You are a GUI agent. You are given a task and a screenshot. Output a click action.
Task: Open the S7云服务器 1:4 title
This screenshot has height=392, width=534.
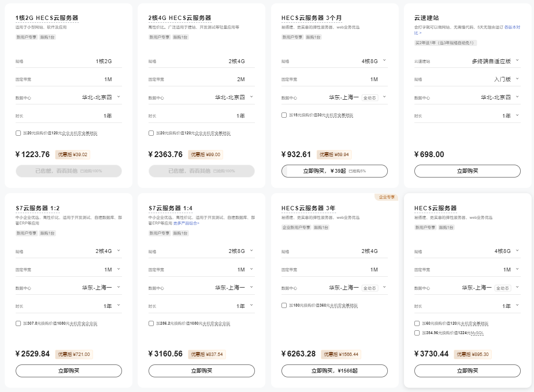coord(170,208)
